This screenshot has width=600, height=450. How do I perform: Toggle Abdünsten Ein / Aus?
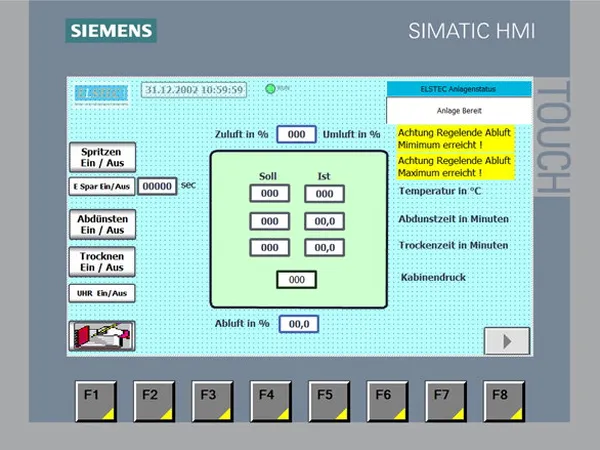point(103,224)
